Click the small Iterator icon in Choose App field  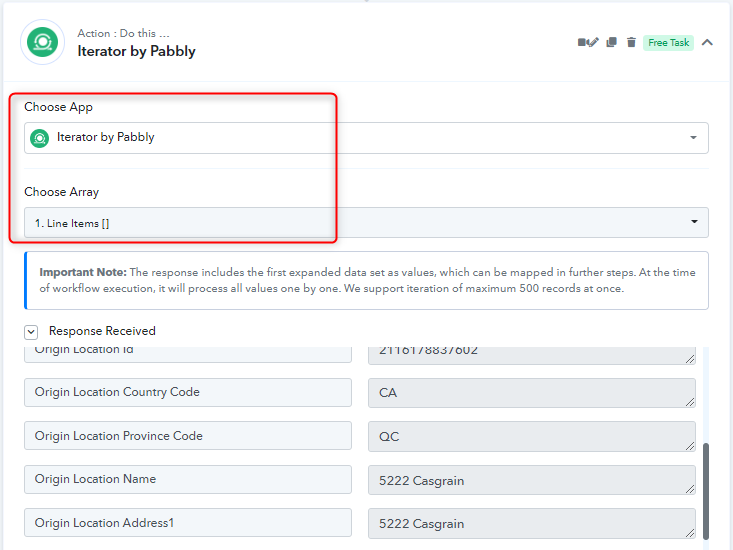pyautogui.click(x=40, y=138)
